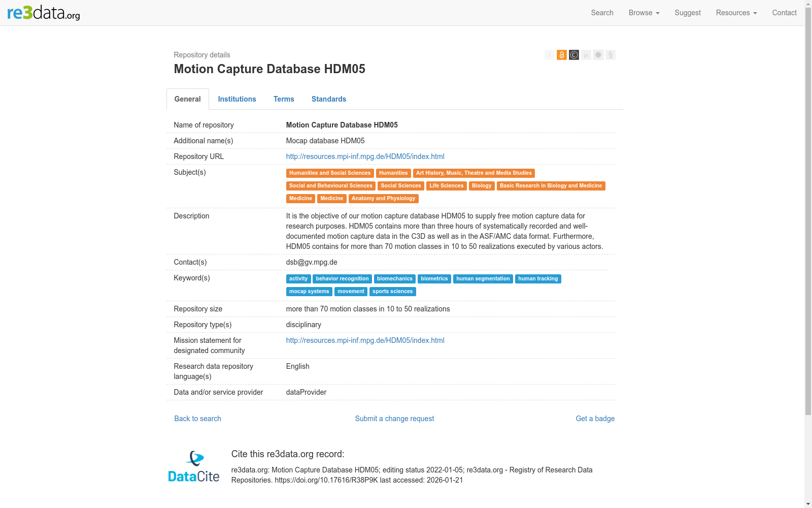Open the Search page from navbar
This screenshot has width=812, height=508.
pos(602,13)
